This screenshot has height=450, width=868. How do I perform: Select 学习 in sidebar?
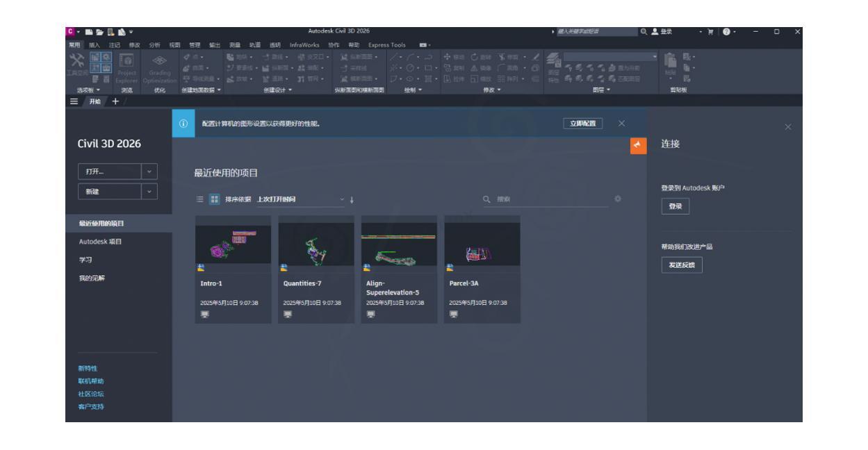85,260
